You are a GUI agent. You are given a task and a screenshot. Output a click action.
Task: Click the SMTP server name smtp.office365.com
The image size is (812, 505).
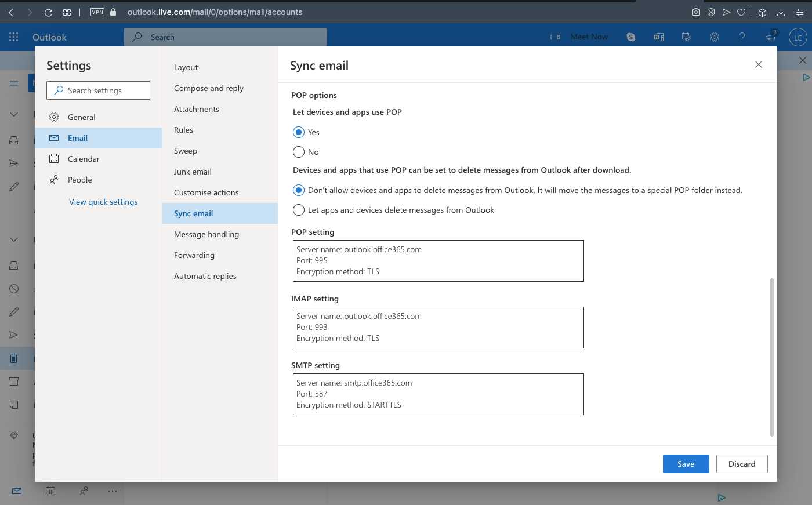[378, 383]
